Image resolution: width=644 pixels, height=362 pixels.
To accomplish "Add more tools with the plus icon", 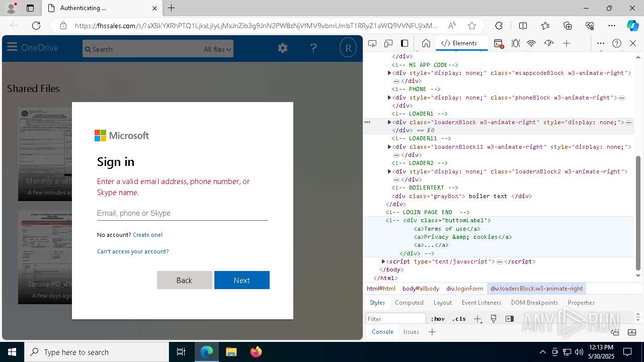I will point(567,43).
